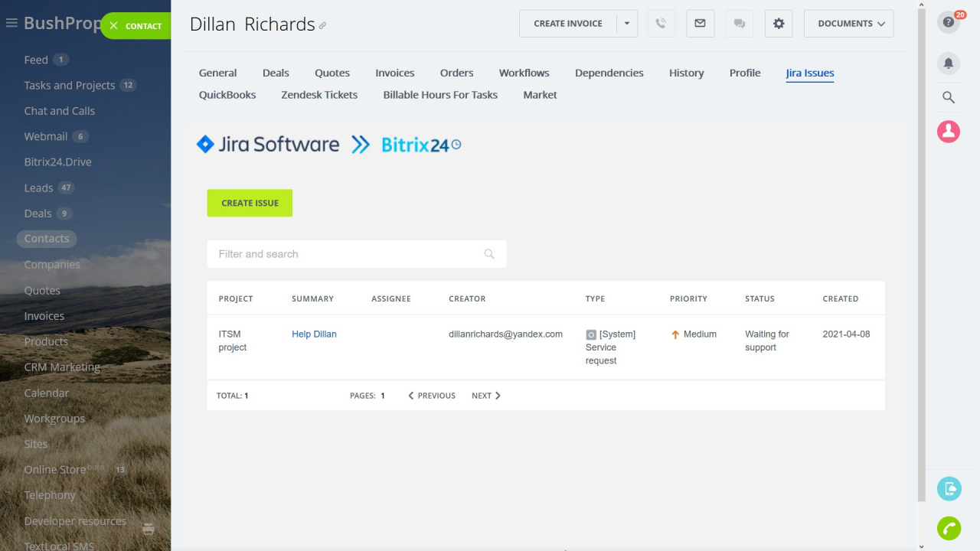This screenshot has width=980, height=551.
Task: Click the Create Invoice button
Action: point(568,24)
